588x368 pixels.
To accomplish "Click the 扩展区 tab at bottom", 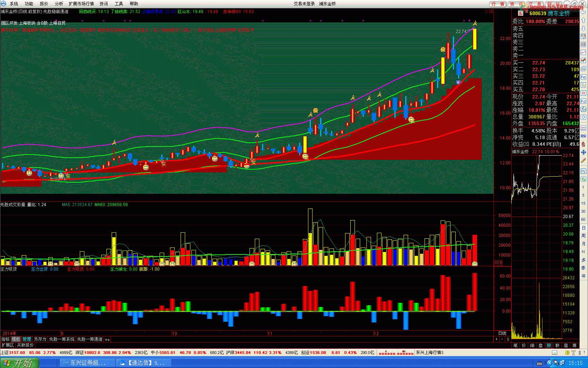I will click(8, 345).
